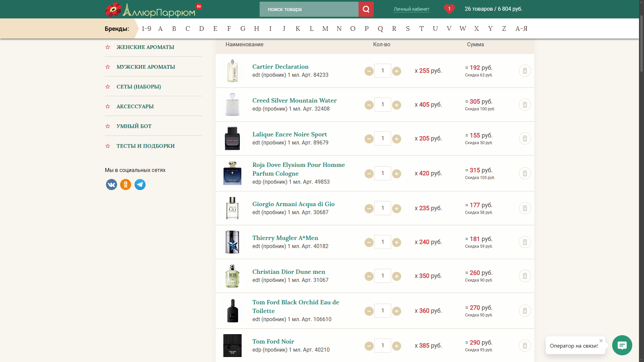644x362 pixels.
Task: Filter brands by letter T
Action: tap(422, 28)
